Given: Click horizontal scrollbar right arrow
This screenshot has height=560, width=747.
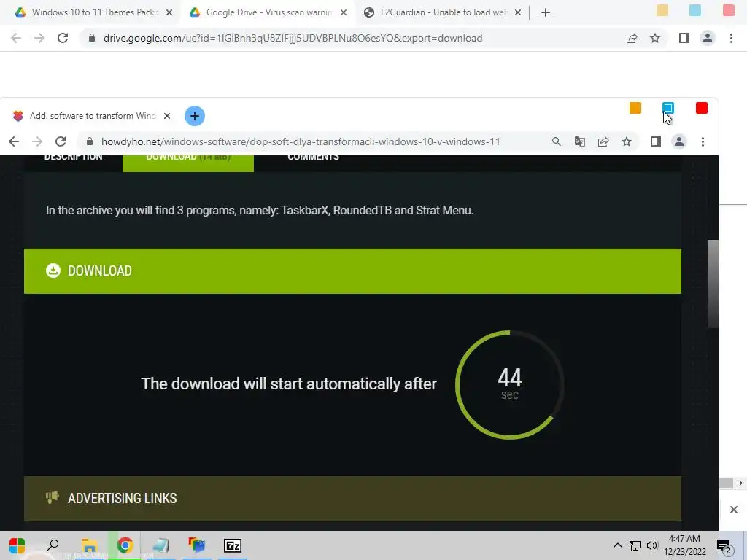Looking at the screenshot, I should (x=741, y=483).
